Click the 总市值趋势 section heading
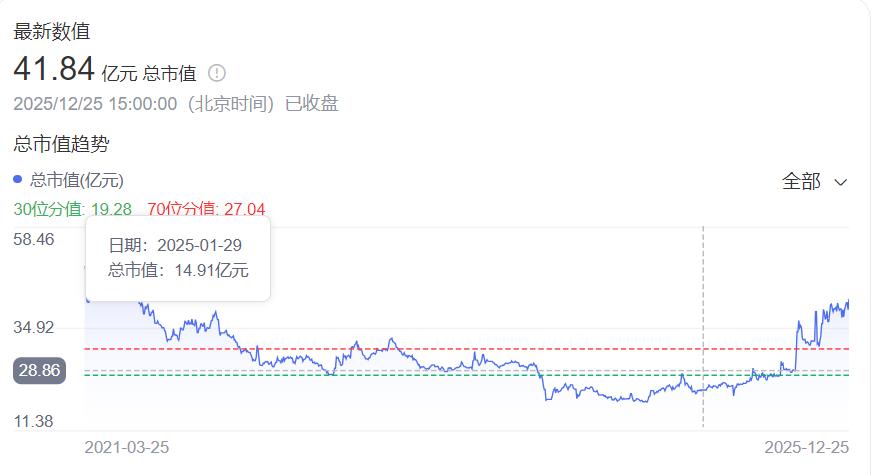The width and height of the screenshot is (871, 475). pyautogui.click(x=60, y=144)
